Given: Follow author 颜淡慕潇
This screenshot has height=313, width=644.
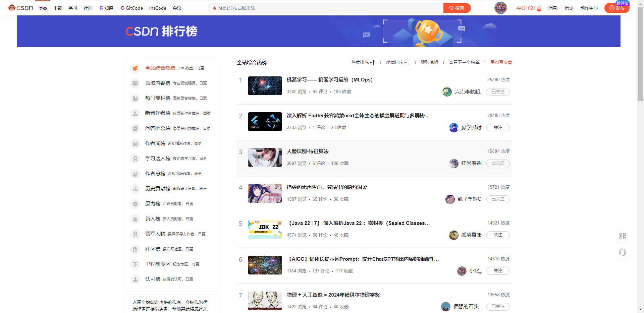Looking at the screenshot, I should [x=498, y=235].
